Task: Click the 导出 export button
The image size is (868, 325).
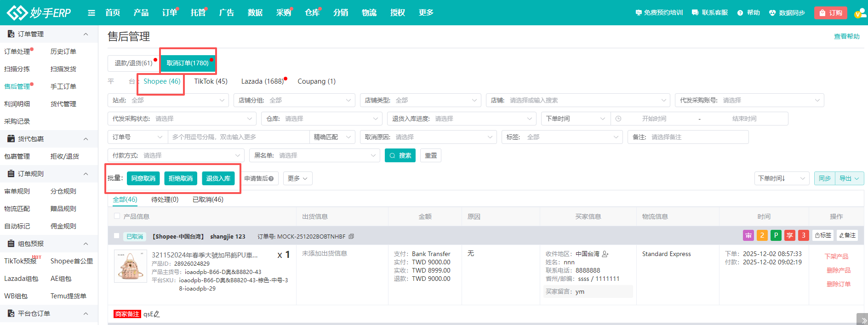Action: point(850,178)
